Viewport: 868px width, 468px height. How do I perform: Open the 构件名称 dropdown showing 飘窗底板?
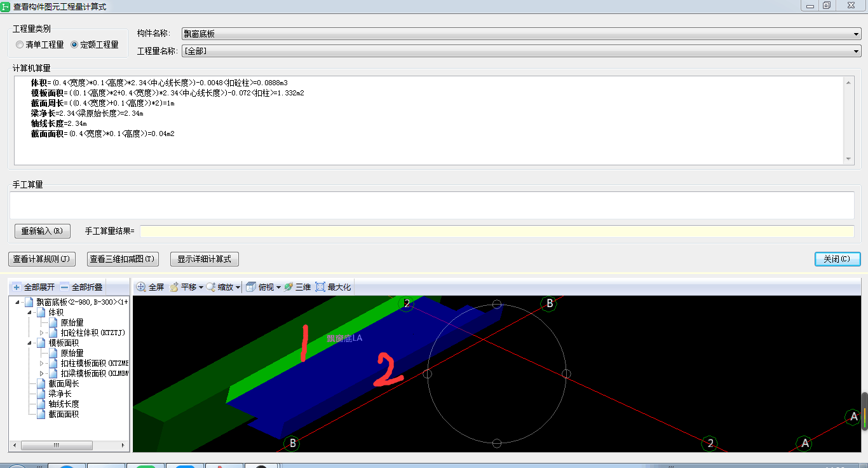pyautogui.click(x=521, y=34)
